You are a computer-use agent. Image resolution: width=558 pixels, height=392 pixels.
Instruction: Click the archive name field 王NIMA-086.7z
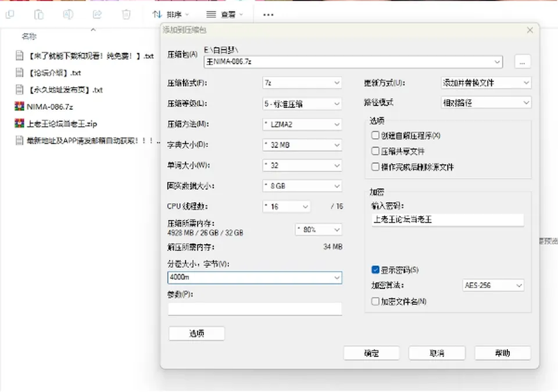pyautogui.click(x=353, y=62)
